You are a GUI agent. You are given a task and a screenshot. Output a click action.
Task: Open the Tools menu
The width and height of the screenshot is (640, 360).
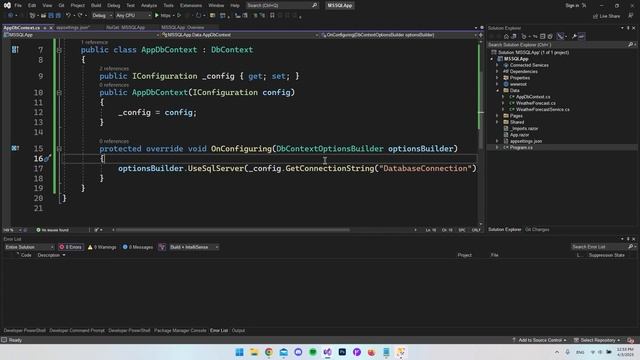click(168, 5)
